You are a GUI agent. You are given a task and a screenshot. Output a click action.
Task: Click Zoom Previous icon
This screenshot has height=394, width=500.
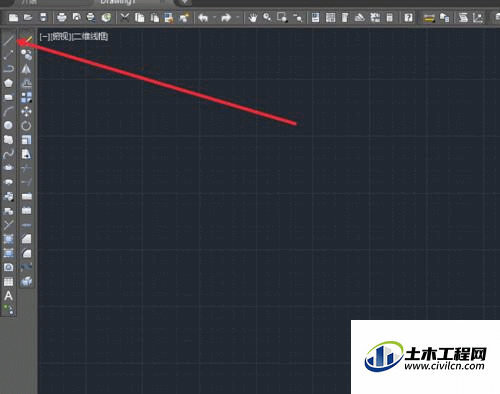[298, 17]
